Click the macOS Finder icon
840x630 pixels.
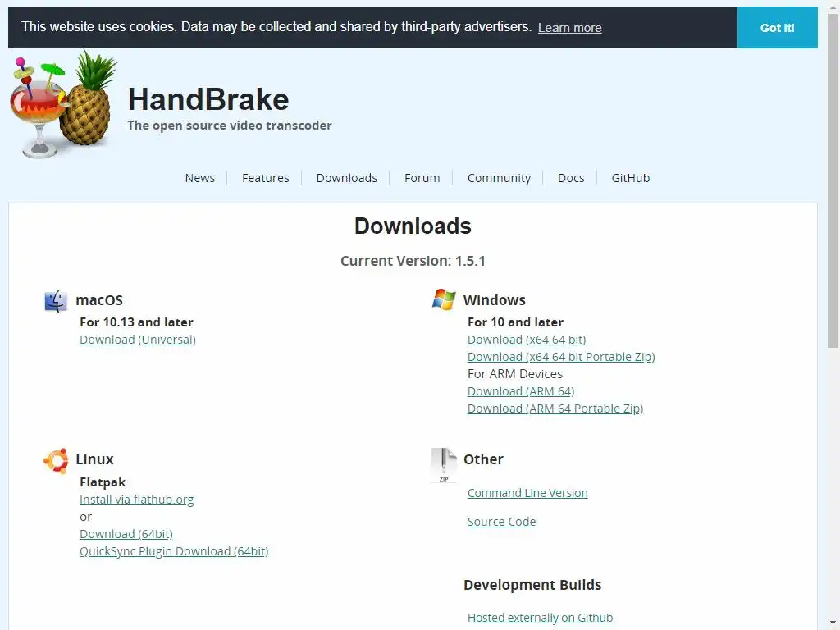pyautogui.click(x=56, y=301)
